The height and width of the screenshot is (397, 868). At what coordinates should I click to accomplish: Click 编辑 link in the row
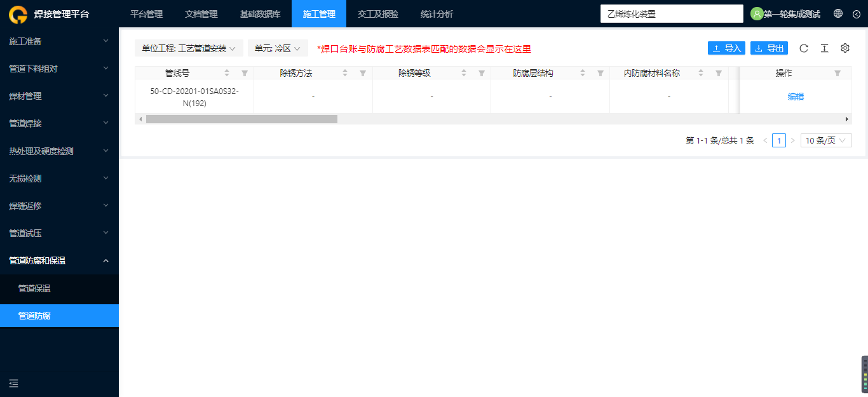coord(796,97)
